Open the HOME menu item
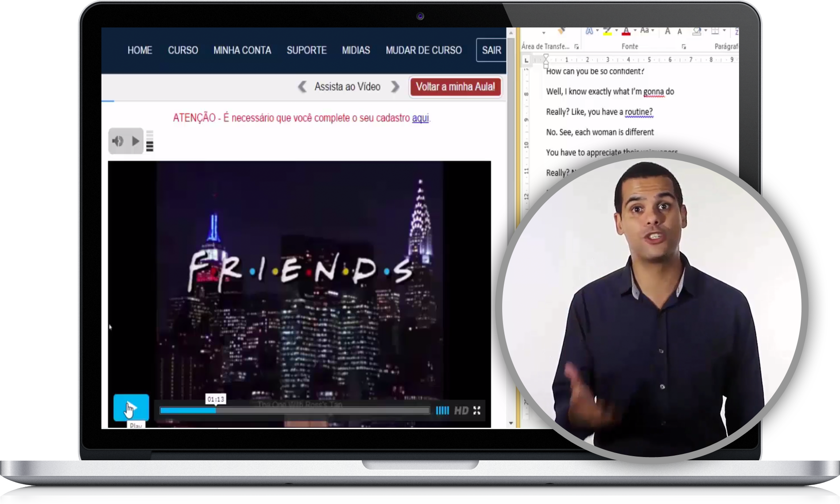 (x=140, y=50)
